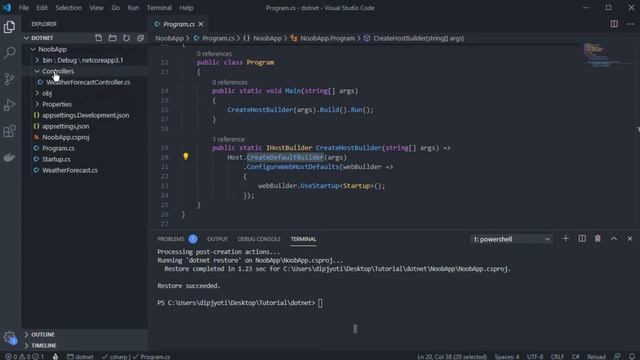Click the VS Code logo icon
The image size is (640, 360).
tap(7, 7)
